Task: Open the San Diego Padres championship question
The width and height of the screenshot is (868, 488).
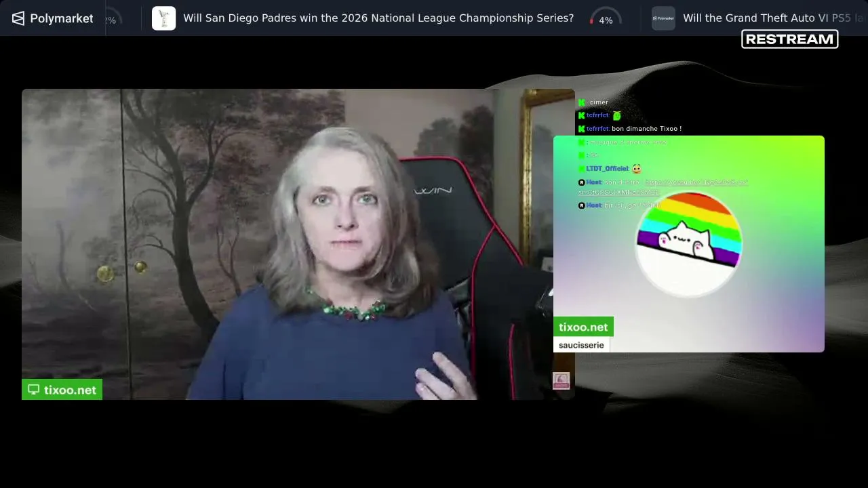Action: click(378, 18)
